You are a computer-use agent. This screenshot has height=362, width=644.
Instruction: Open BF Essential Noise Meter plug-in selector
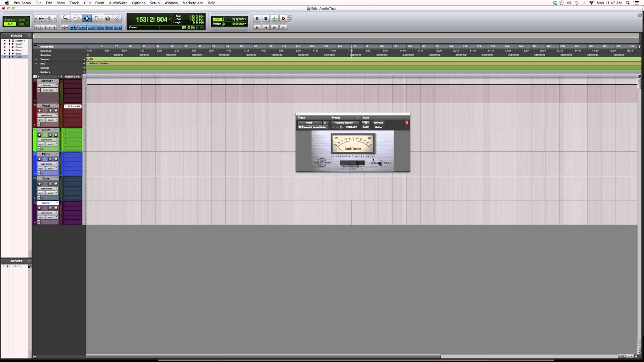313,127
